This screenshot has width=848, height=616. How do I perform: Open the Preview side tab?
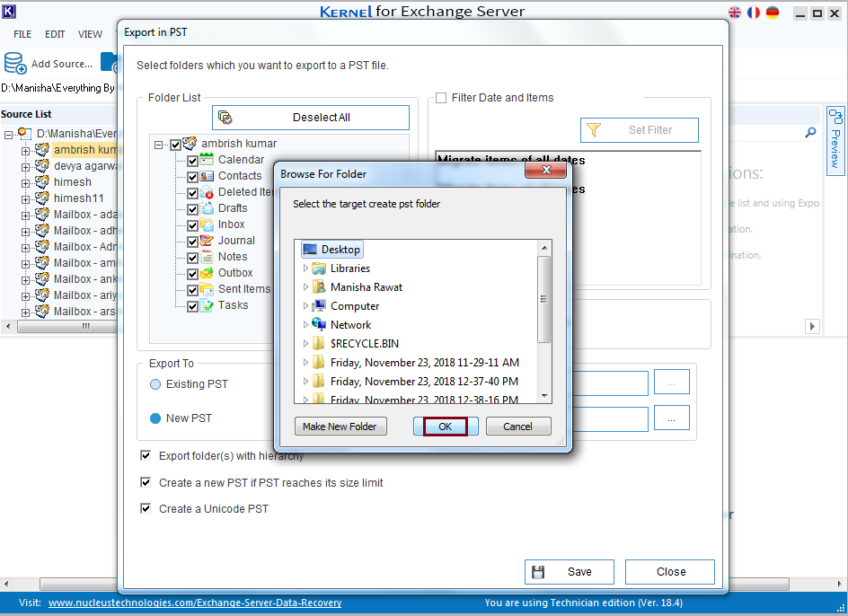click(835, 141)
